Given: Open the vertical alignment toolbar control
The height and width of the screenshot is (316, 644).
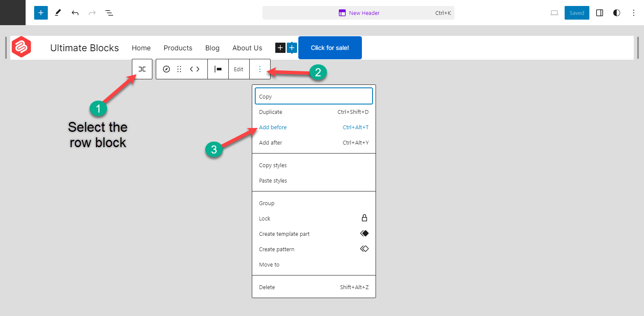Looking at the screenshot, I should 218,69.
